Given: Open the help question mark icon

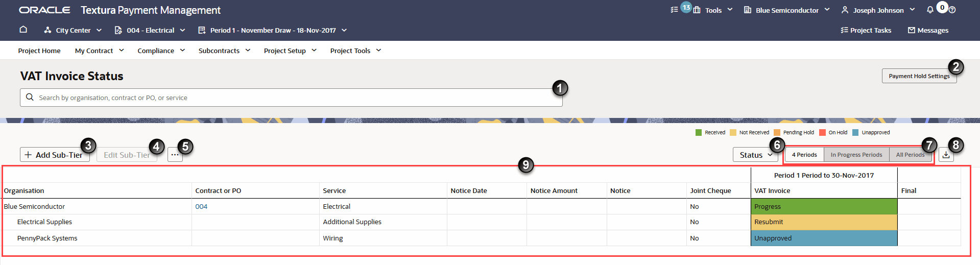Looking at the screenshot, I should click(952, 10).
